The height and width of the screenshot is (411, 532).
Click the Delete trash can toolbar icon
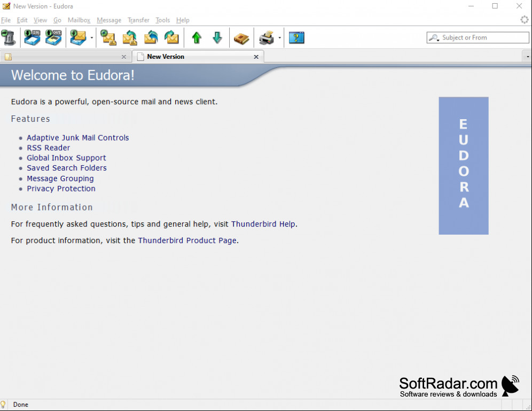(9, 37)
